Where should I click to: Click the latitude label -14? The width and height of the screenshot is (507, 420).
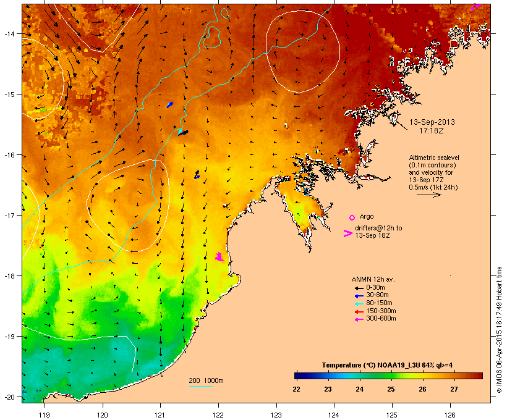9,33
